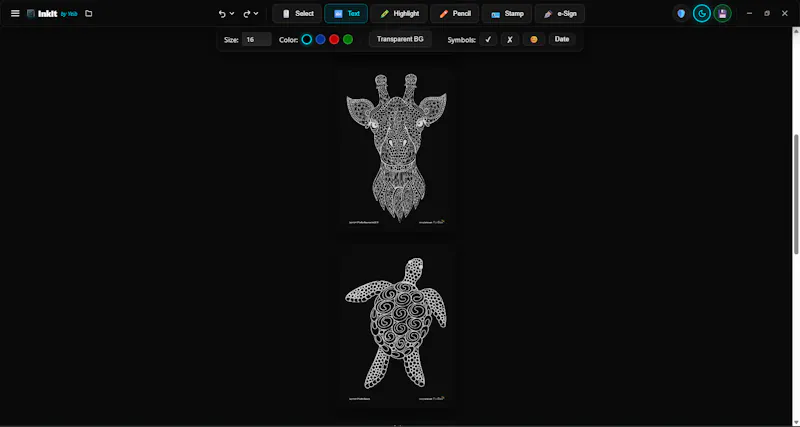Click the sea turtle page
The image size is (800, 427).
coord(396,325)
